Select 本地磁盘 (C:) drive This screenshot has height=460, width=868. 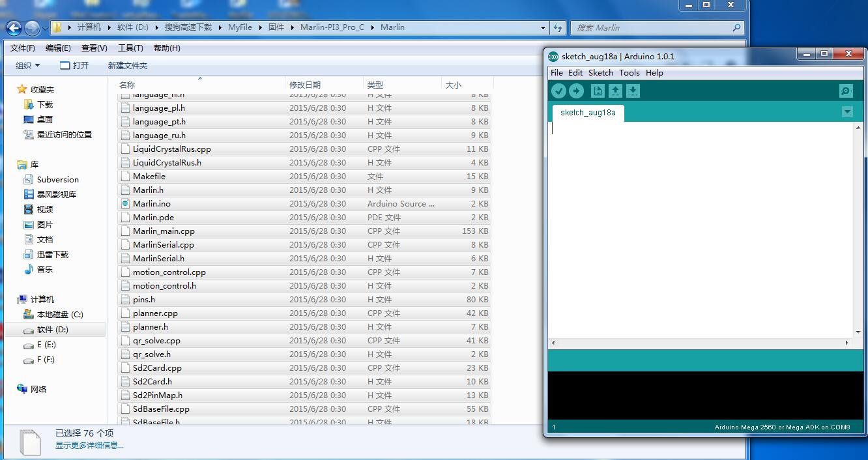(x=60, y=315)
